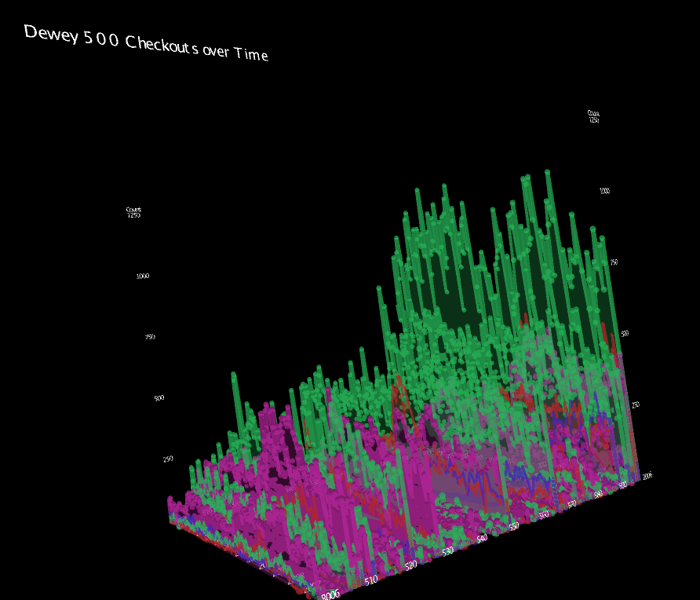
Task: Click the 1000 tick on left count axis
Action: [142, 276]
